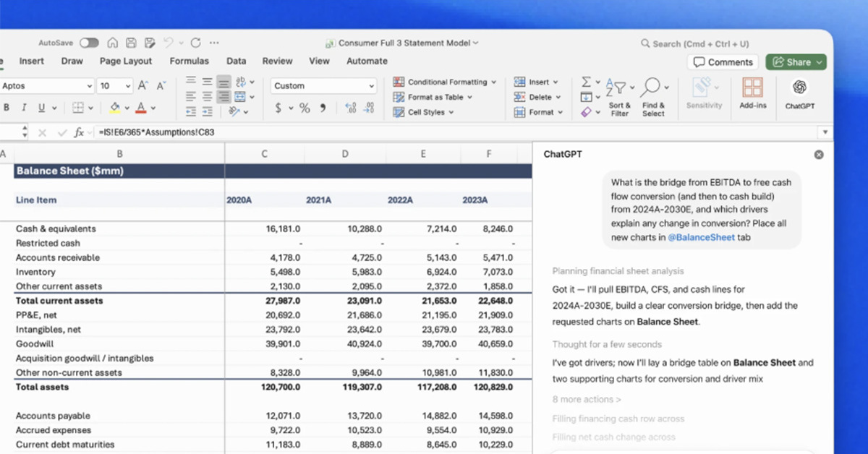Click the AutoSum sigma icon
This screenshot has height=454, width=868.
point(587,82)
